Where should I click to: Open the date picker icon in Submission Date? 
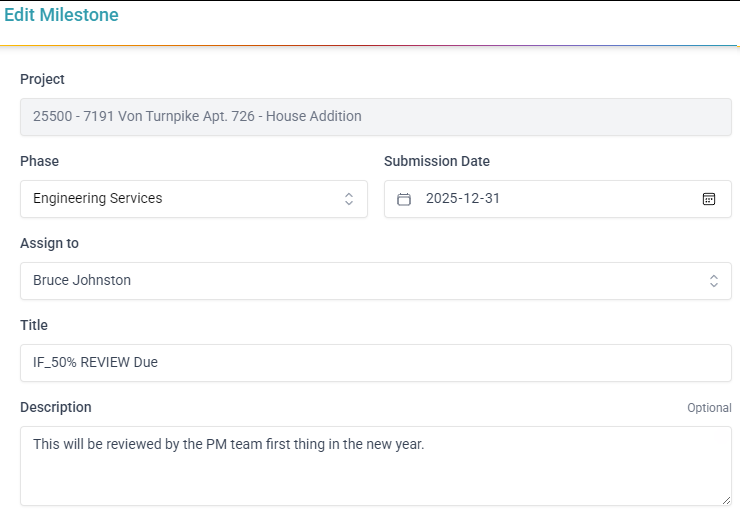point(709,199)
